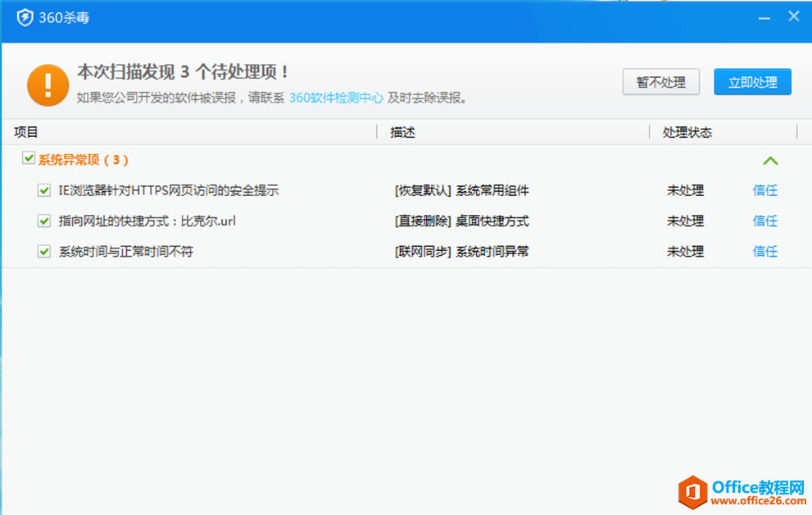Image resolution: width=812 pixels, height=515 pixels.
Task: Click description [直接删除] 桌面快捷方式
Action: [461, 221]
